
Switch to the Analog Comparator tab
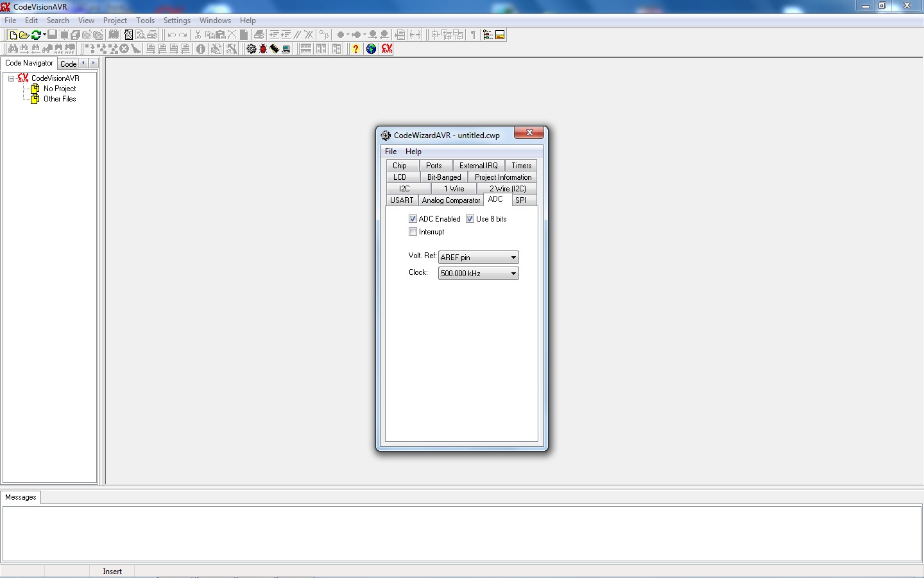[451, 200]
